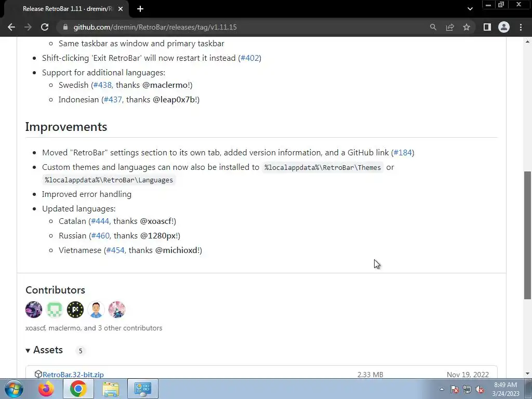Collapse the Assets section
The width and height of the screenshot is (532, 399).
[x=45, y=350]
